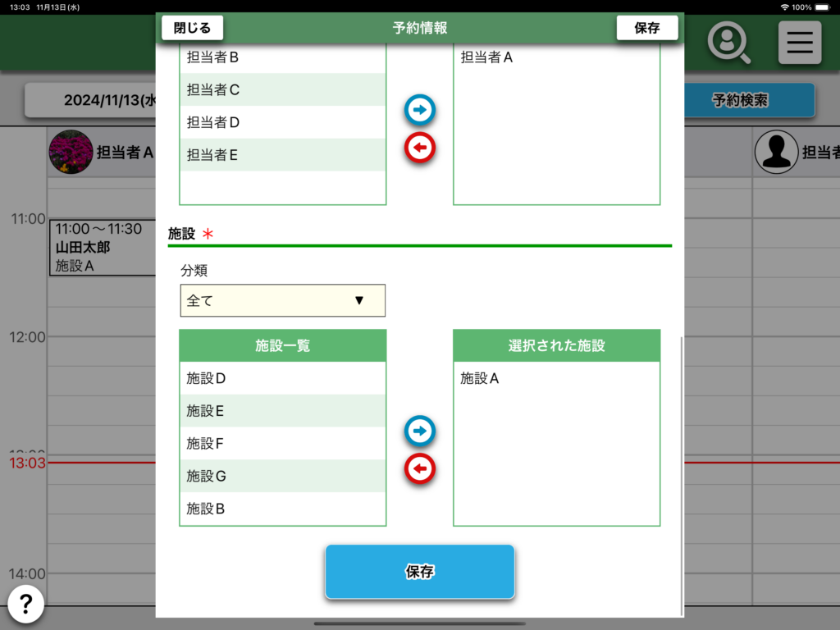This screenshot has width=840, height=630.
Task: Select 施設G in the facility list
Action: [282, 476]
